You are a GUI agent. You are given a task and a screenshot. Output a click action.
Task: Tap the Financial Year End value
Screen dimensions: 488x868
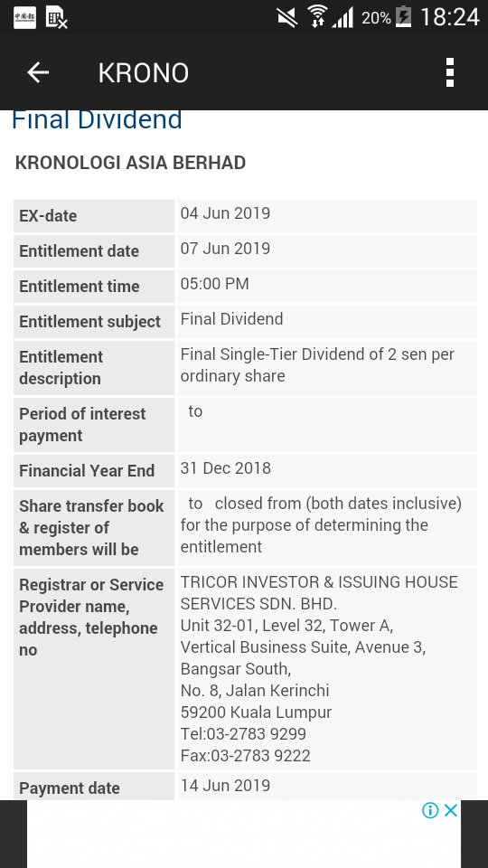[x=226, y=468]
